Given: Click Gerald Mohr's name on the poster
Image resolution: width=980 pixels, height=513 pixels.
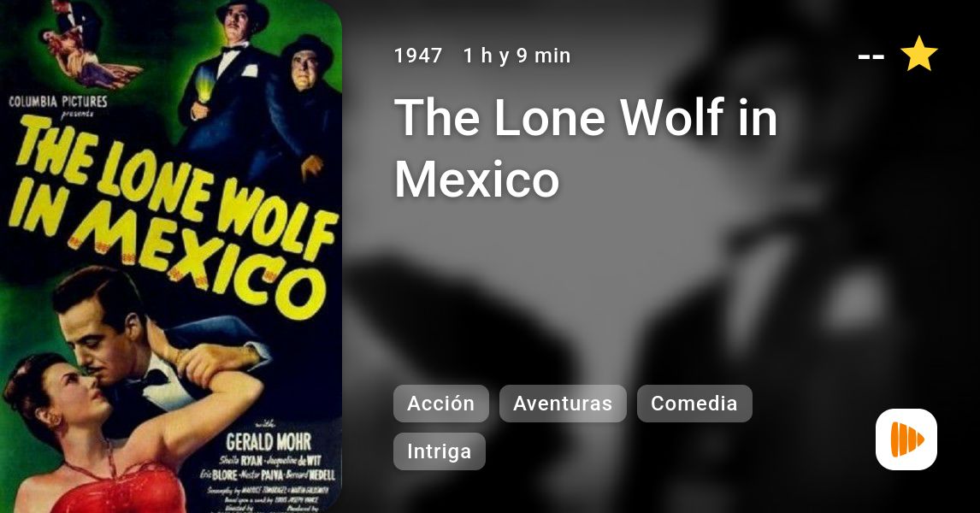Looking at the screenshot, I should (269, 442).
